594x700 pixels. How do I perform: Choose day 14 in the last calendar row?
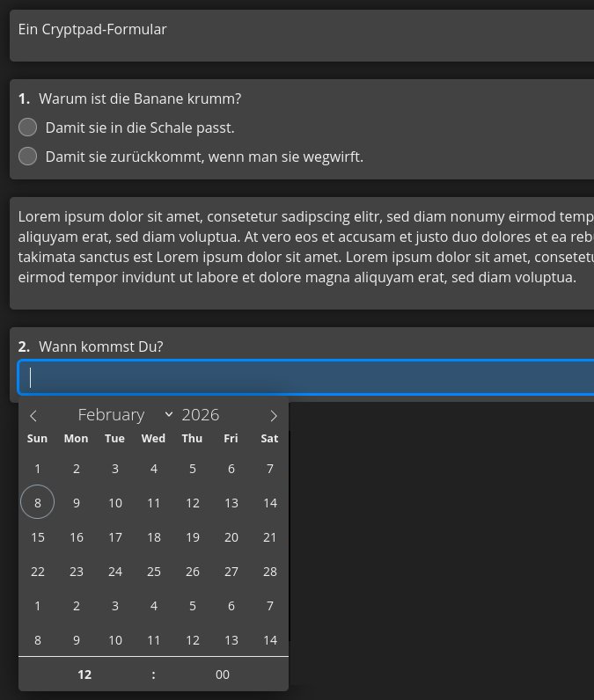270,640
